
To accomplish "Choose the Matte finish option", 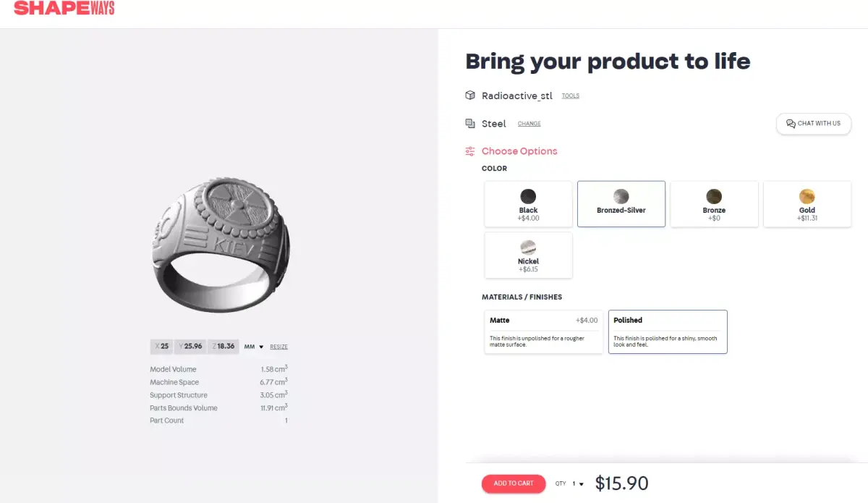I will [x=543, y=332].
